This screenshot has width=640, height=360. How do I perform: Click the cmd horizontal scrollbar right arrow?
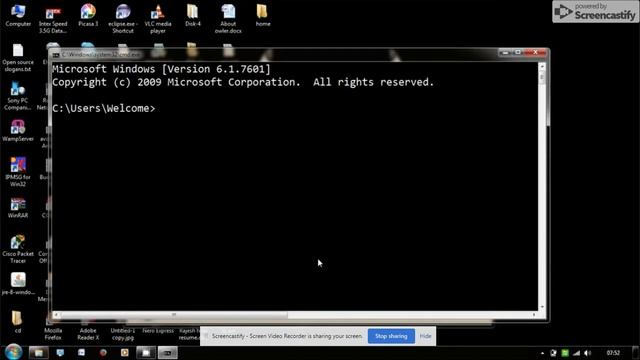(534, 315)
